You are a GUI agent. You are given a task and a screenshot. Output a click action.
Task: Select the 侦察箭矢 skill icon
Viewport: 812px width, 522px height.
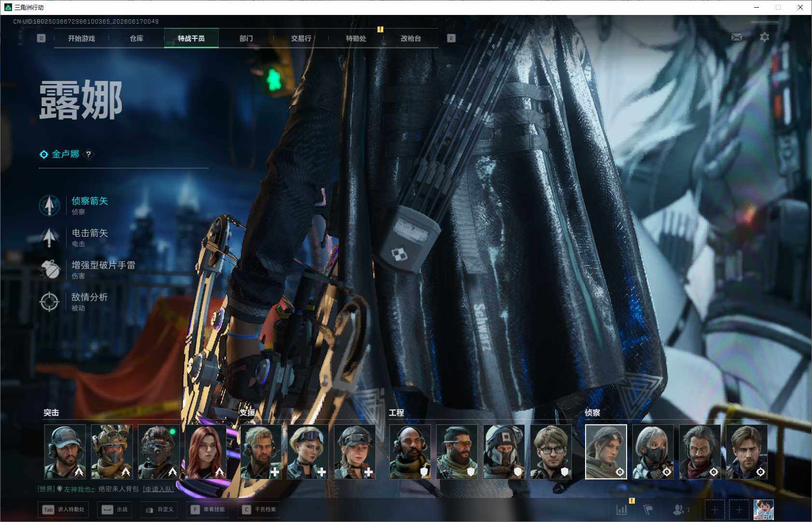coord(49,205)
